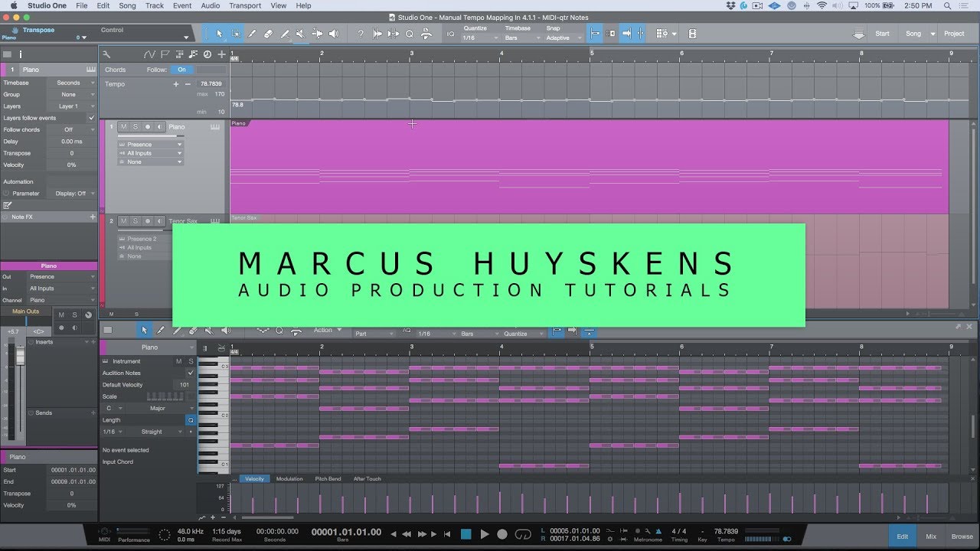Click the question mark help icon

click(x=361, y=34)
